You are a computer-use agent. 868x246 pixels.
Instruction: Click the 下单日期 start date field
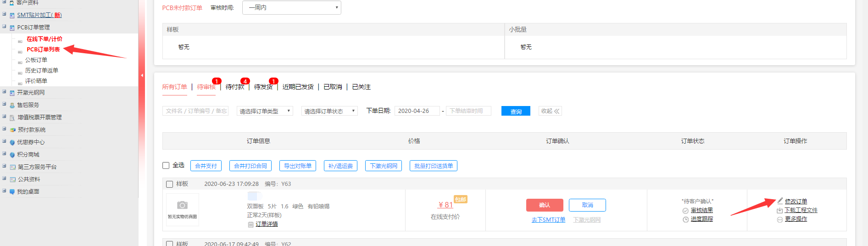tap(417, 111)
